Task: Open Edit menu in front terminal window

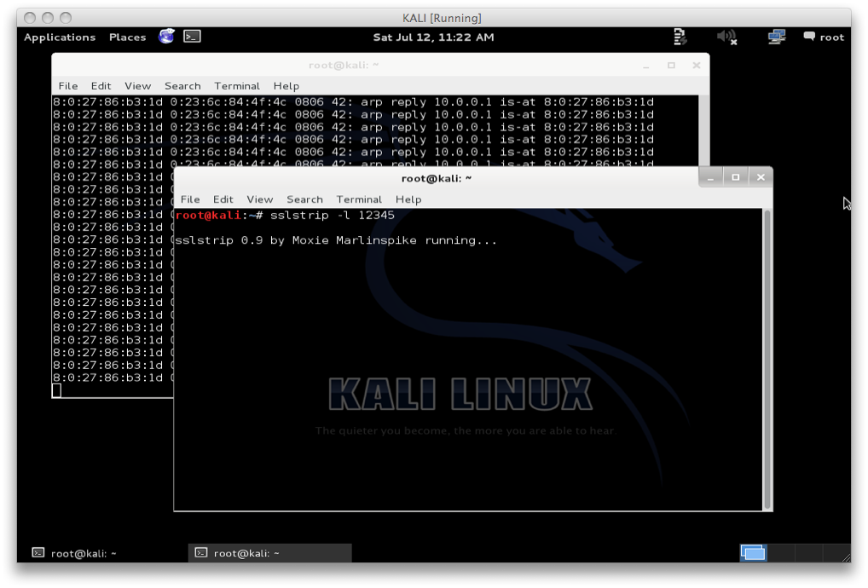Action: coord(223,199)
